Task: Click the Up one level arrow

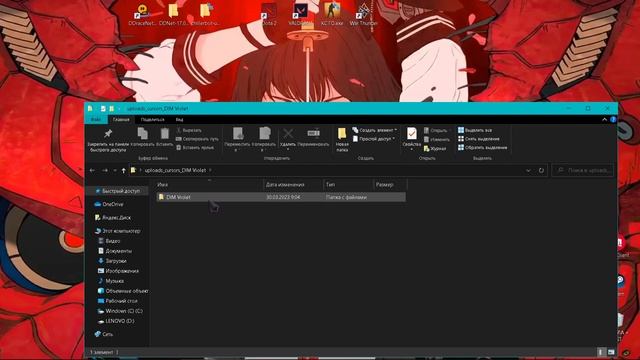Action: [123, 170]
